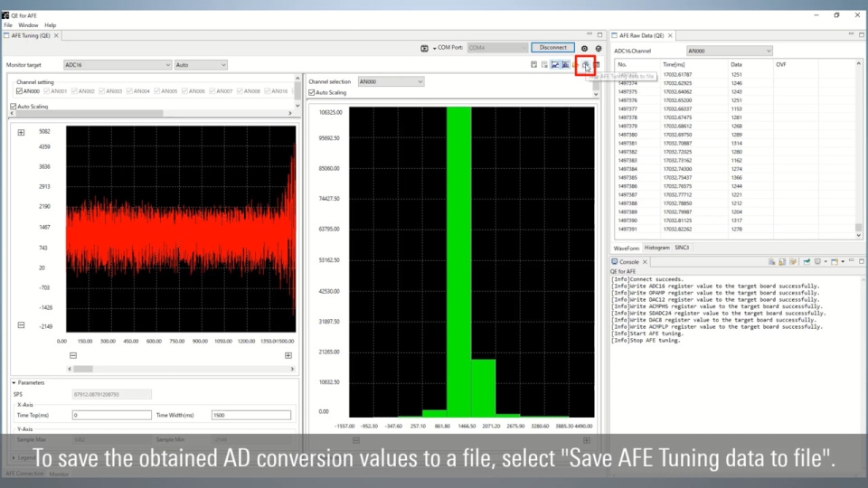Toggle Auto Scaling in histogram panel
868x488 pixels.
tap(312, 92)
